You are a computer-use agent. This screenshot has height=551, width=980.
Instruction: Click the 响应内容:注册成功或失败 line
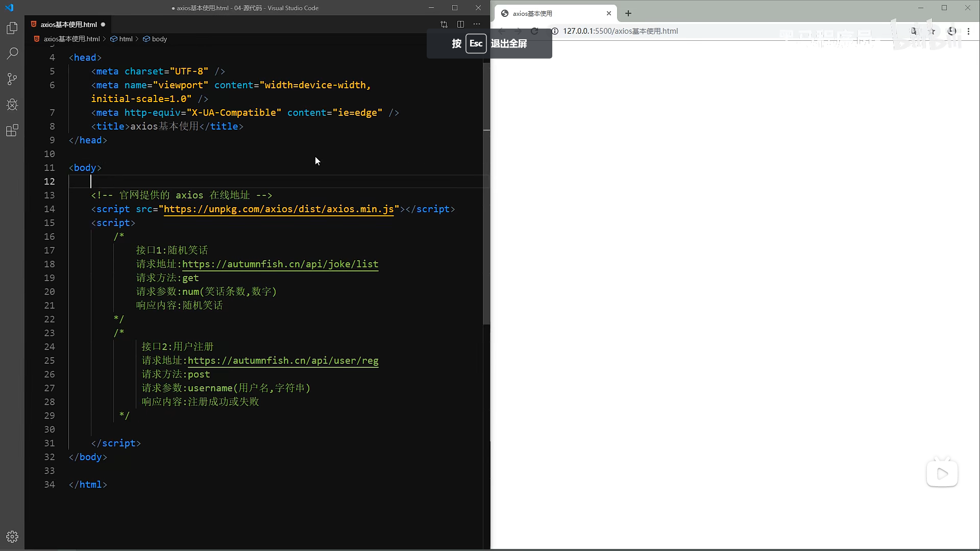click(x=201, y=402)
